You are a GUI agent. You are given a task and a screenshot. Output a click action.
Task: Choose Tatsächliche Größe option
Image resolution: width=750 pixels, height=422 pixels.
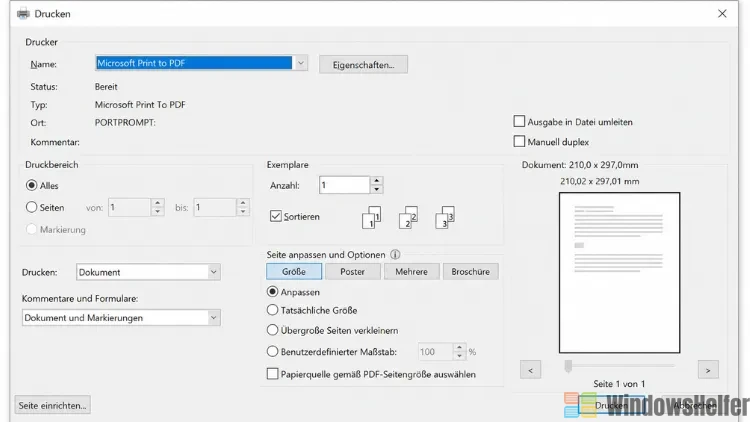click(x=272, y=310)
